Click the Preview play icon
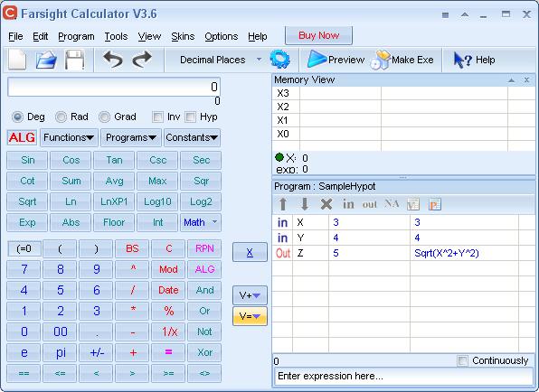Viewport: 539px width, 392px height. click(317, 60)
